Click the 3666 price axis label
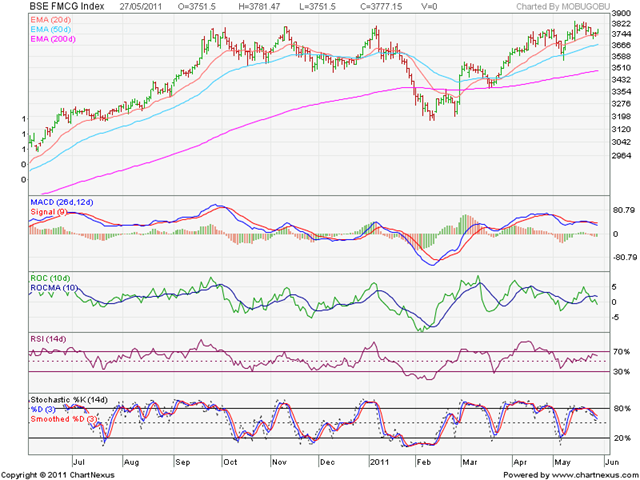Viewport: 640px width, 480px height. 622,45
